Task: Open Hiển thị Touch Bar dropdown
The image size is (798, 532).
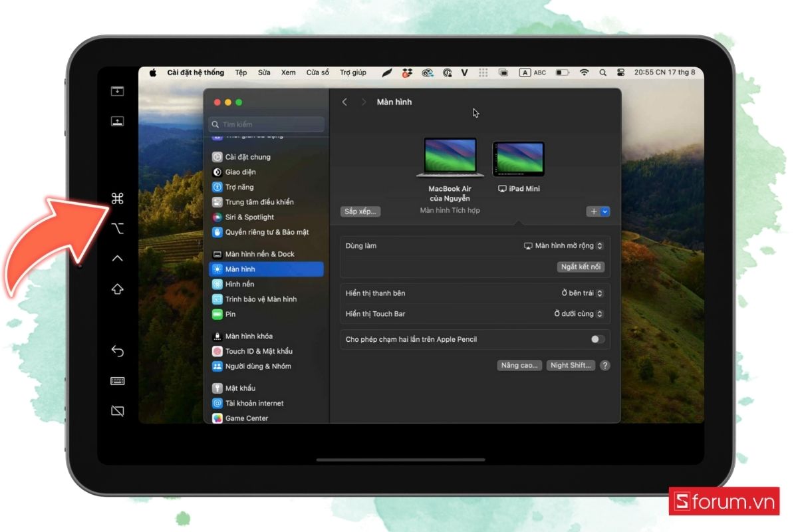Action: pyautogui.click(x=579, y=314)
